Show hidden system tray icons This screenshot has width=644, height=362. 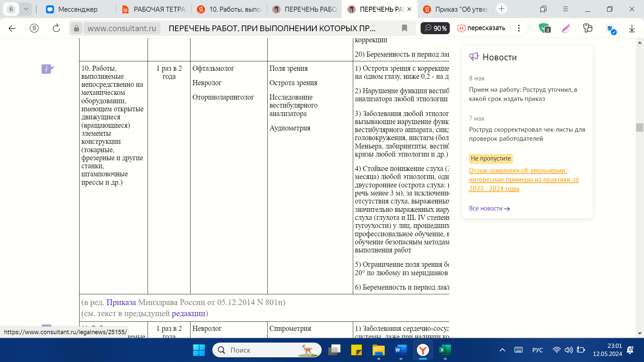coord(502,350)
